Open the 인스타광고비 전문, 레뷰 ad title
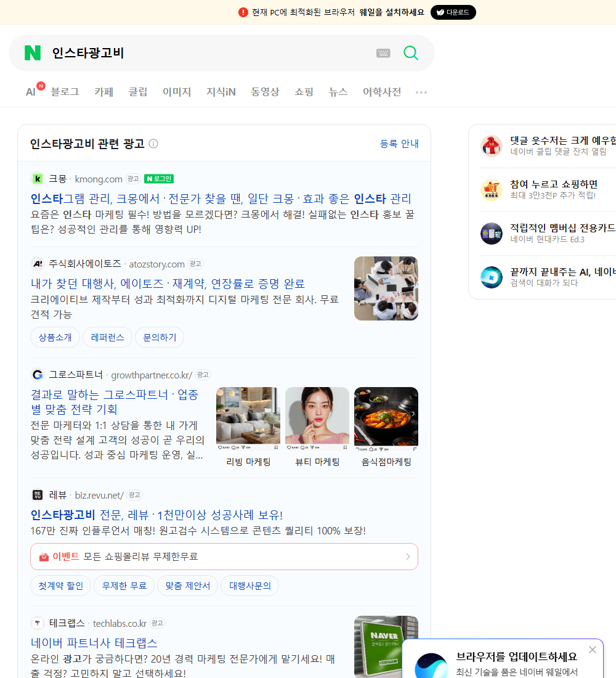 [x=156, y=515]
